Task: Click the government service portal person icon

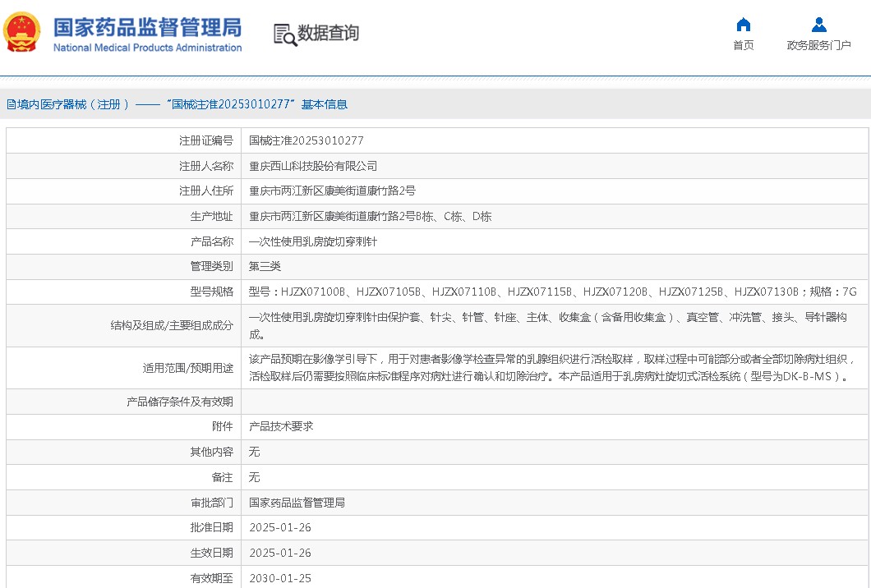Action: (818, 25)
